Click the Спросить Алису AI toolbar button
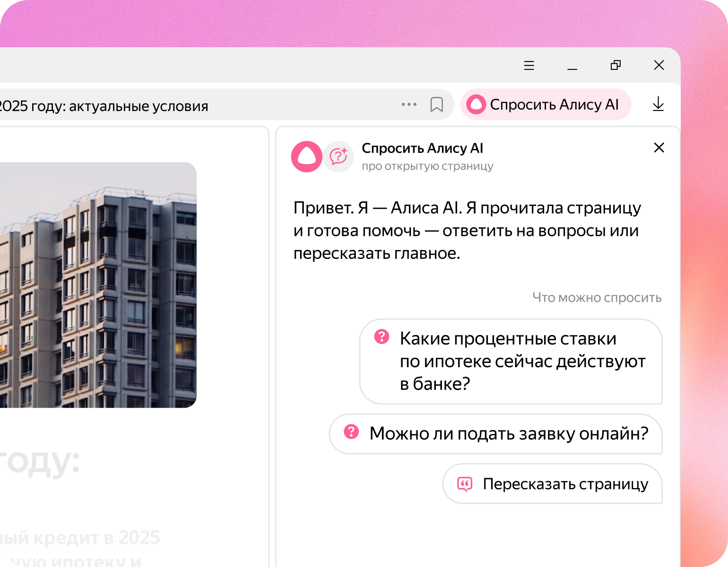 [x=546, y=104]
